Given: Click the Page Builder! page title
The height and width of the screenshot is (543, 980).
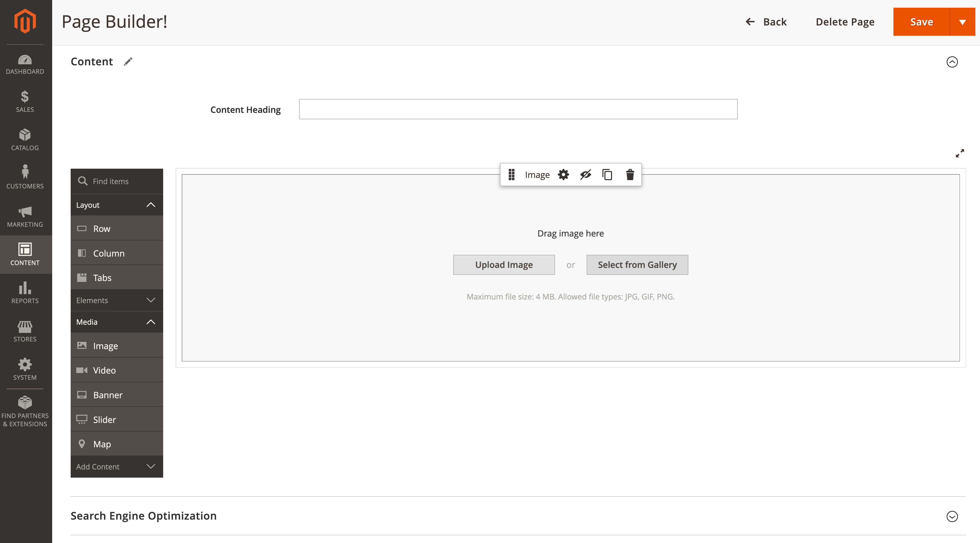Looking at the screenshot, I should (x=115, y=22).
